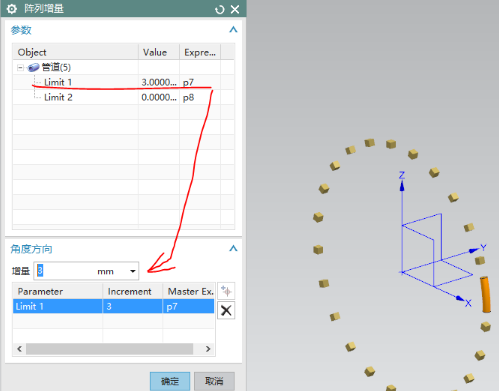The image size is (499, 391).
Task: Select the Limit 2 row in Object list
Action: click(123, 97)
